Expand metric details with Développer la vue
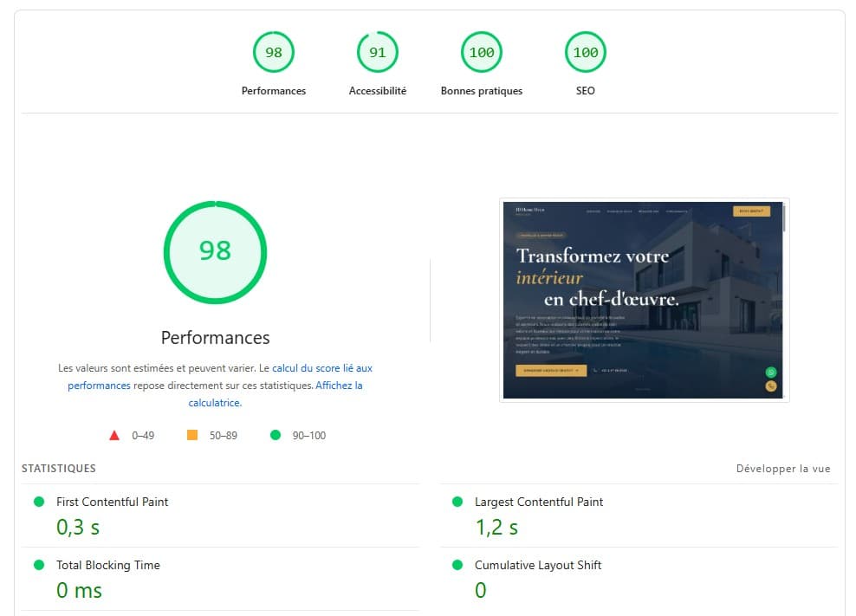 783,469
